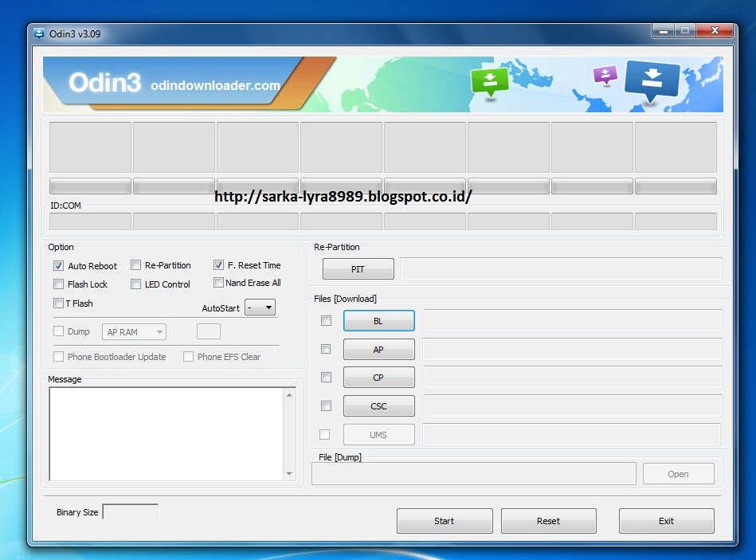The image size is (756, 560).
Task: Click the Odin3 title bar app icon
Action: [x=38, y=33]
